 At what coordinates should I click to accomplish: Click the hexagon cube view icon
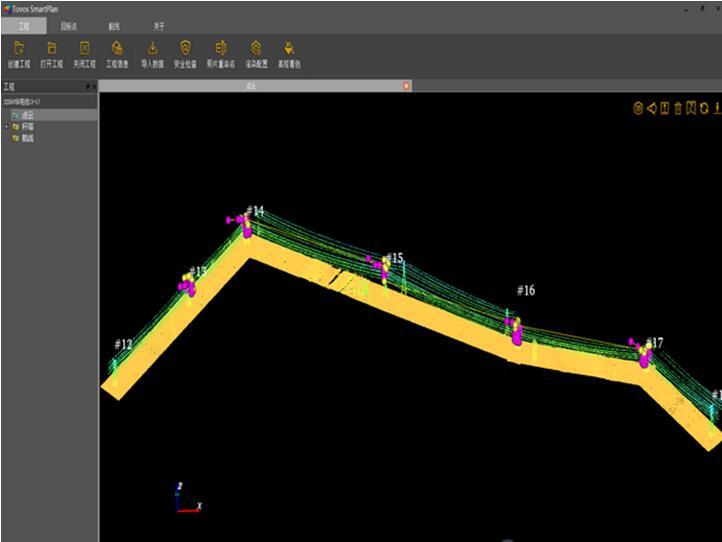pos(638,108)
